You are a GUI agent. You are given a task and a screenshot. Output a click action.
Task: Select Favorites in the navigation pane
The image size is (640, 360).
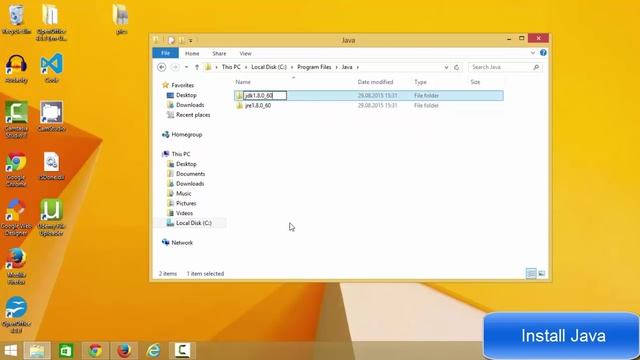point(182,85)
